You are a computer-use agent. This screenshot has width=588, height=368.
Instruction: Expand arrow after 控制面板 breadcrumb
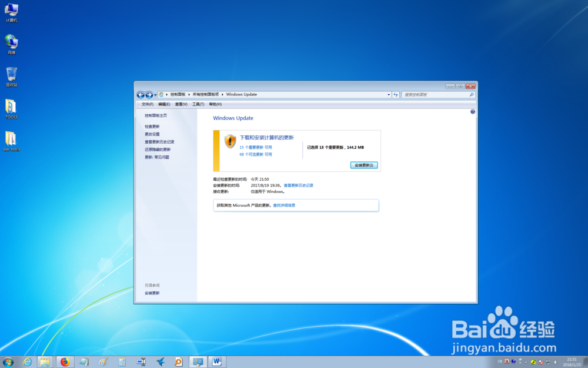(189, 95)
